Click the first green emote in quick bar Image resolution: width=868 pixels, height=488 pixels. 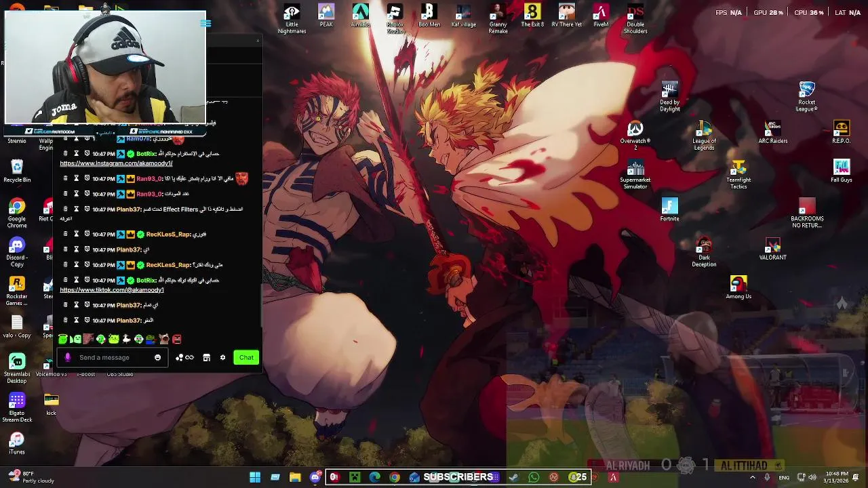pyautogui.click(x=63, y=339)
